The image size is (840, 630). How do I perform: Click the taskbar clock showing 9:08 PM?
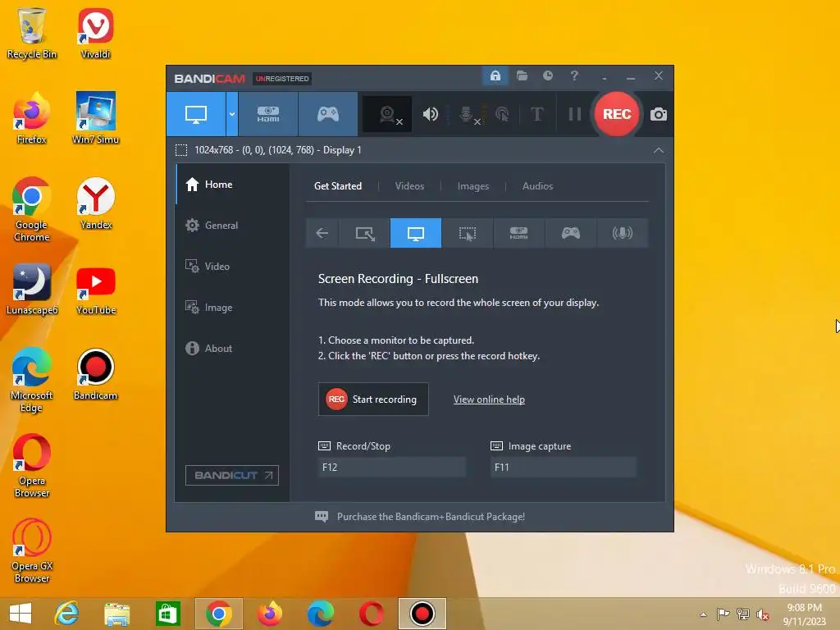(x=804, y=614)
